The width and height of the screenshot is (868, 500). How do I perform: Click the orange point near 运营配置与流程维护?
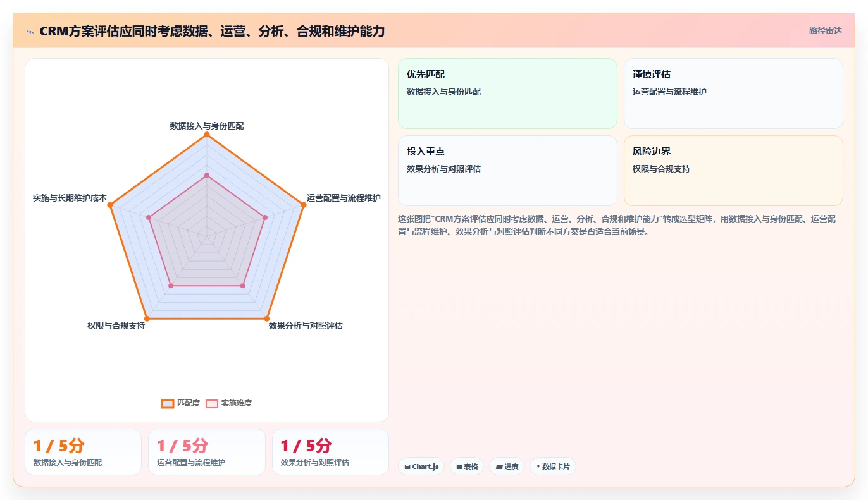click(x=303, y=205)
